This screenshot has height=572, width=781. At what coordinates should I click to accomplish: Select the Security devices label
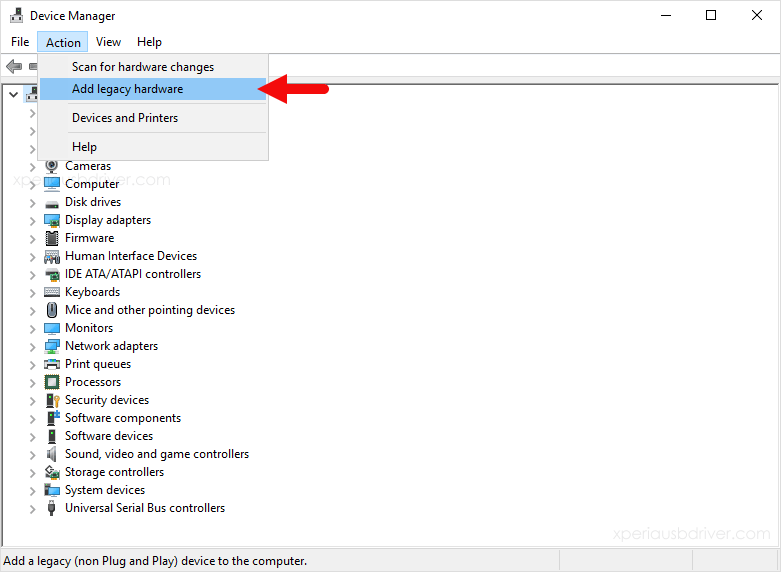pyautogui.click(x=107, y=400)
